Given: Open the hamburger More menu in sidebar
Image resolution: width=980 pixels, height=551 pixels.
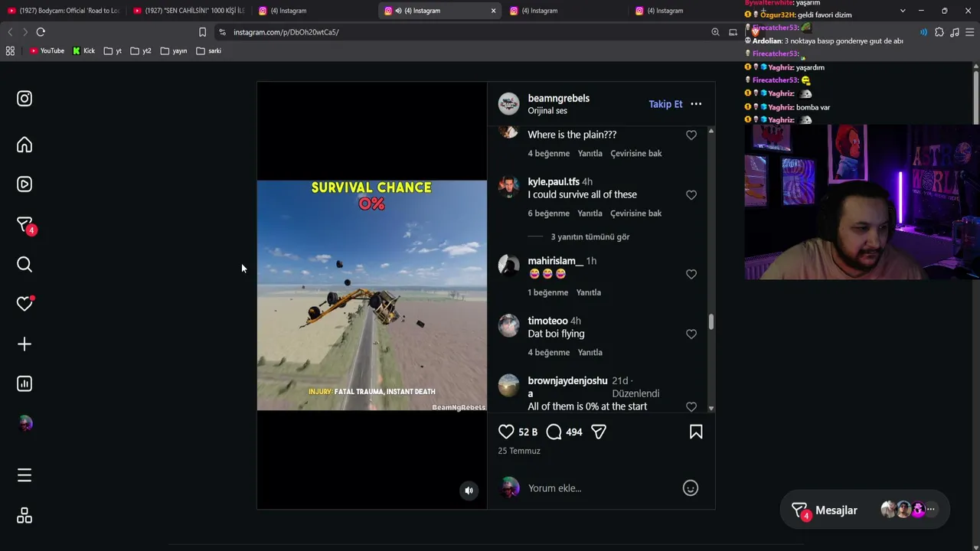Looking at the screenshot, I should click(24, 476).
